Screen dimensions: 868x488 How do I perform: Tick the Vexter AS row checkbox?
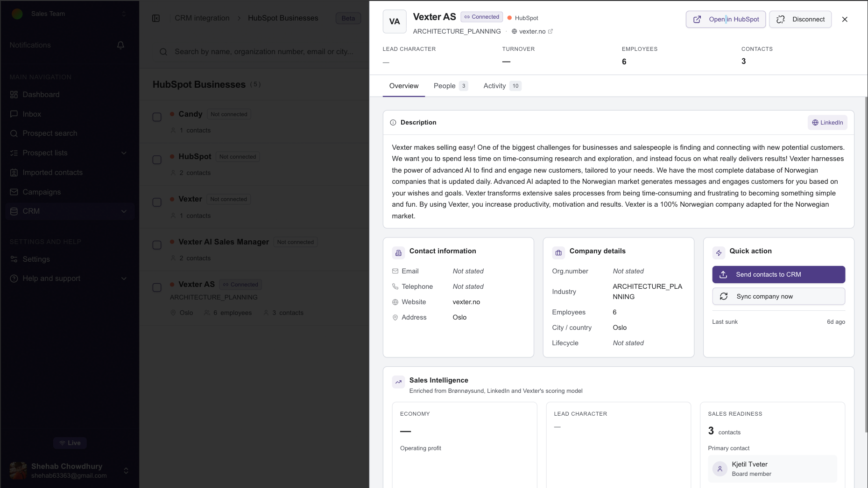[x=157, y=287]
